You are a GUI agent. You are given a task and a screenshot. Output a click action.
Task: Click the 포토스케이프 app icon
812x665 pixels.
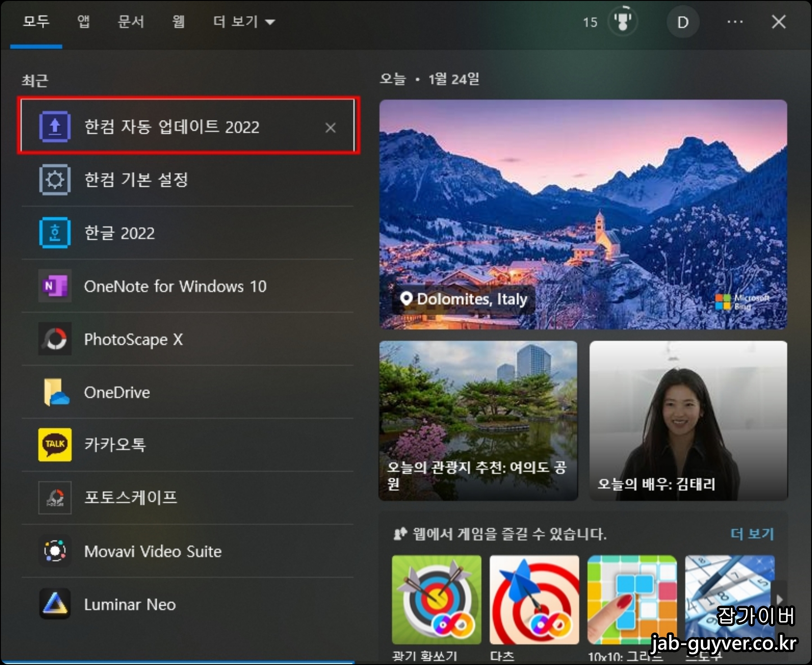(x=55, y=498)
